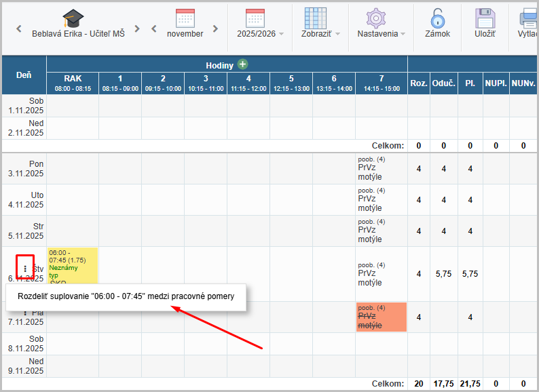Screen dimensions: 539x392
Task: Open the 2025/2026 school year dropdown
Action: 260,33
